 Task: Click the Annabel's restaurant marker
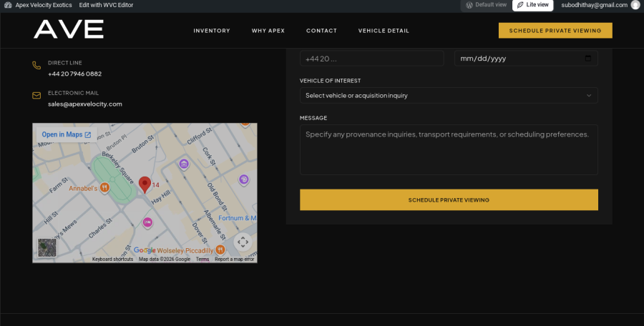tap(104, 187)
